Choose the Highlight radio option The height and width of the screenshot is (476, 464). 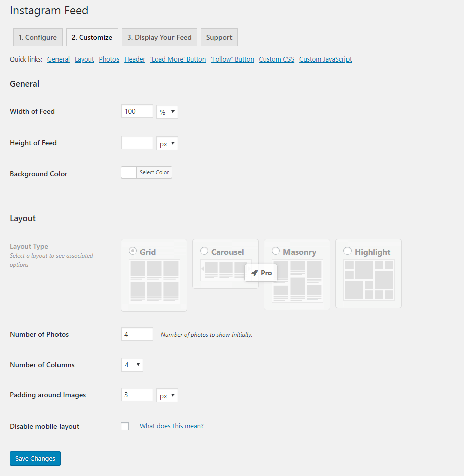coord(347,251)
